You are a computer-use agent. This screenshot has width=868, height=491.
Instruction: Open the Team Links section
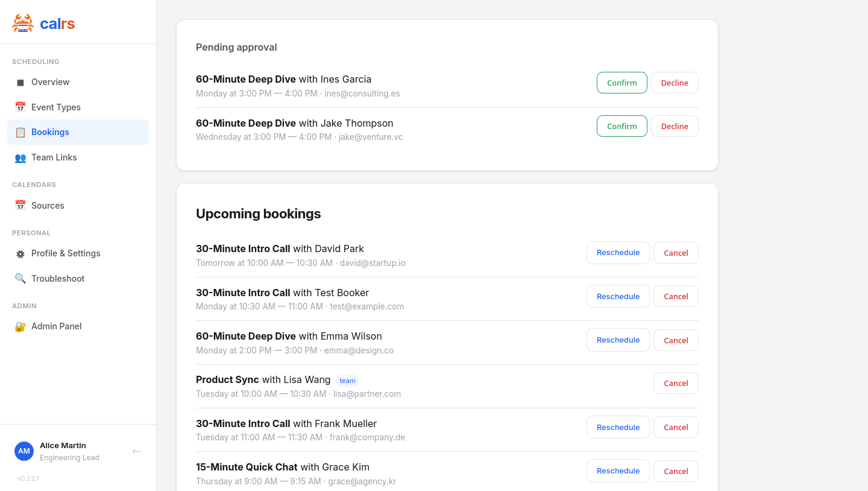pyautogui.click(x=54, y=157)
